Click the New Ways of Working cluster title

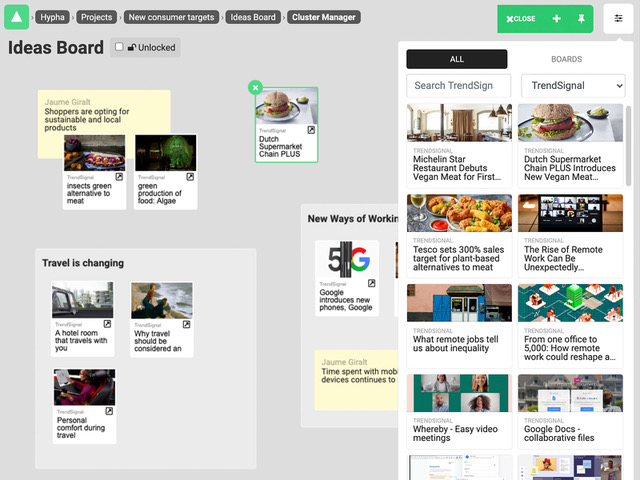pyautogui.click(x=353, y=219)
